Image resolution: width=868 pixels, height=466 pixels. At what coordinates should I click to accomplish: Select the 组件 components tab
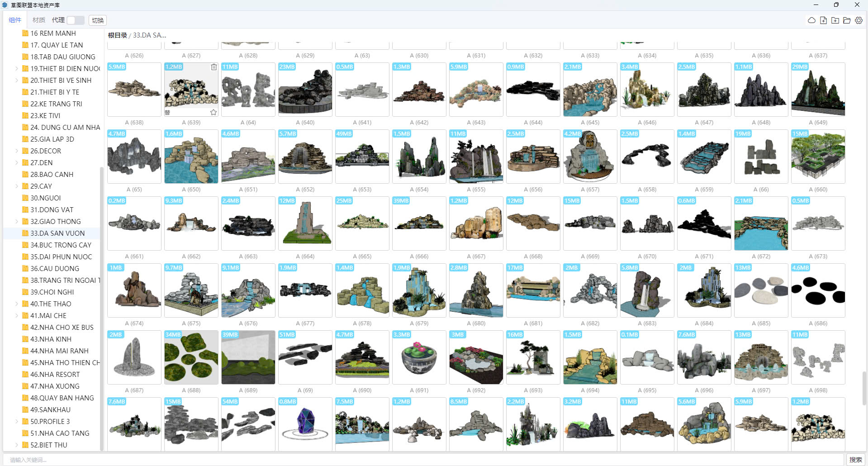click(15, 20)
